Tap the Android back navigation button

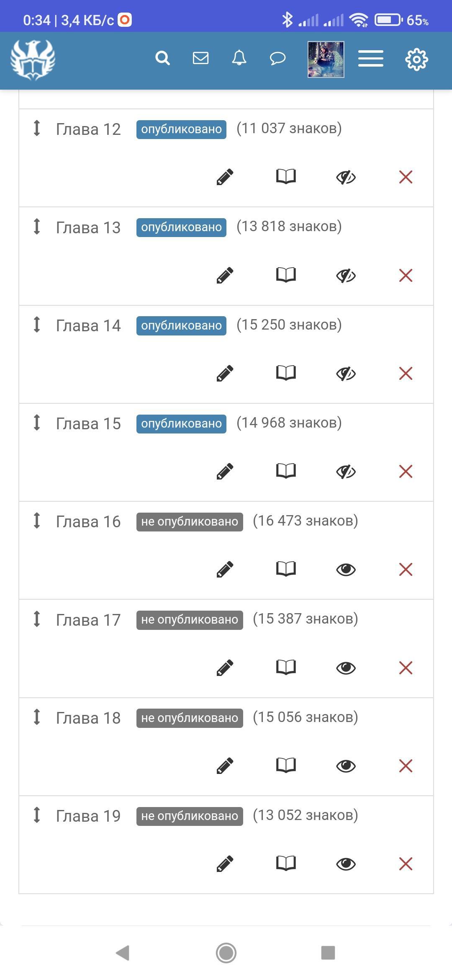(123, 953)
